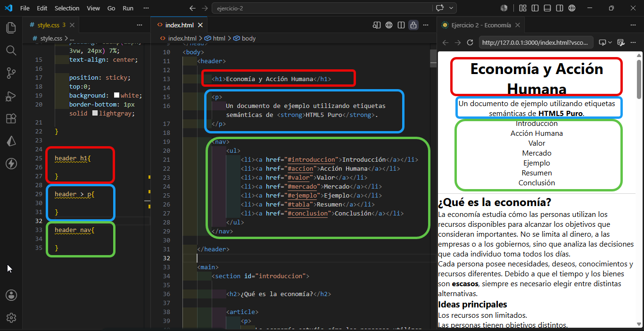Go forward with title bar right arrow
Image resolution: width=644 pixels, height=331 pixels.
tap(204, 8)
